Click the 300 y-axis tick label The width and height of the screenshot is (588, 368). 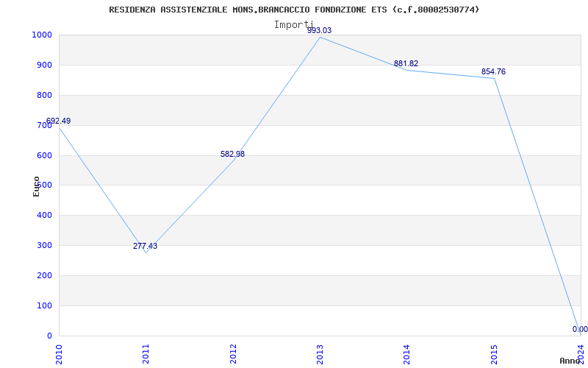tap(44, 245)
